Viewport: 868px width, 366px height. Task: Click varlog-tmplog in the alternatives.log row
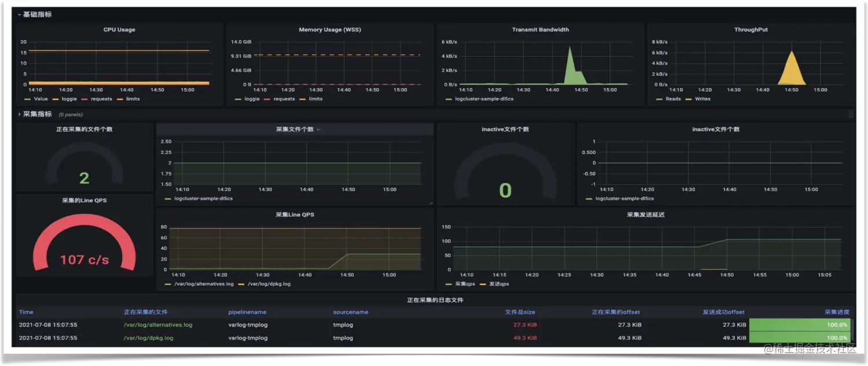click(x=248, y=325)
